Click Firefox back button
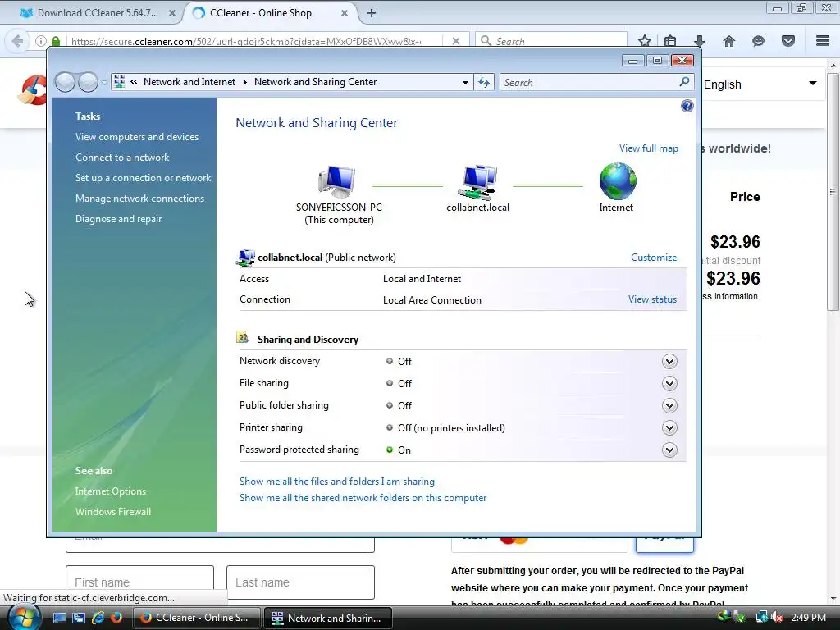 coord(17,41)
